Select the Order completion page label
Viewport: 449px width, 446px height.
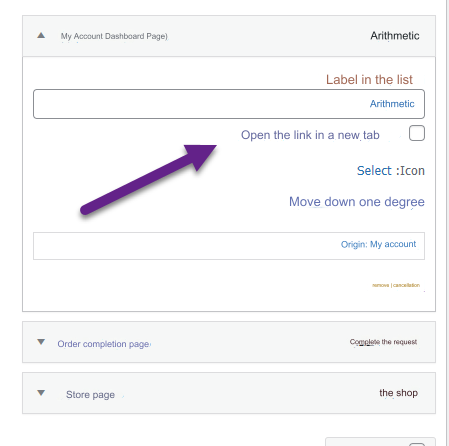(x=104, y=344)
